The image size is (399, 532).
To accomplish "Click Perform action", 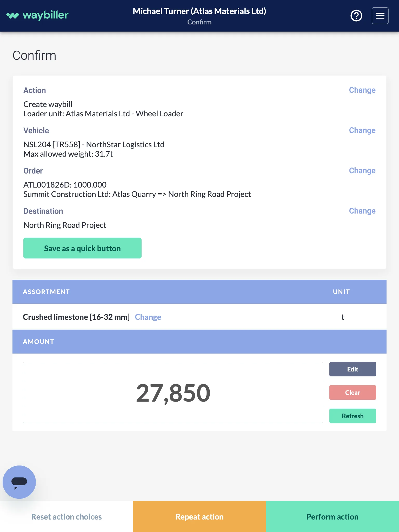I will pos(332,517).
